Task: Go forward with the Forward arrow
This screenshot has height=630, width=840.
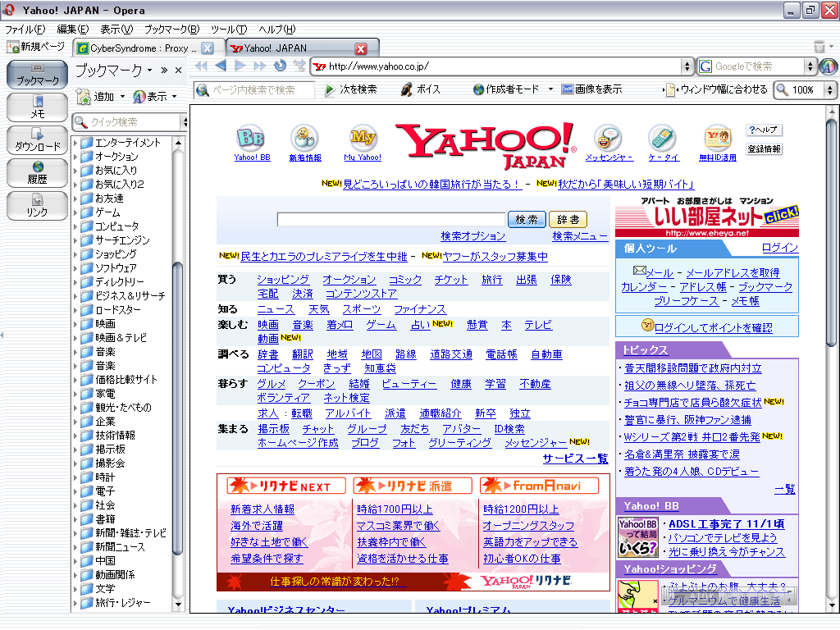Action: pos(240,66)
